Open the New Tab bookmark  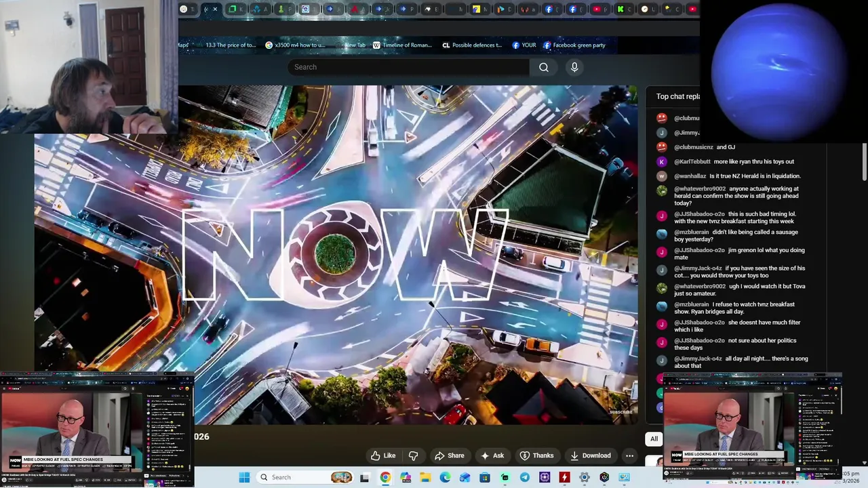click(x=350, y=45)
